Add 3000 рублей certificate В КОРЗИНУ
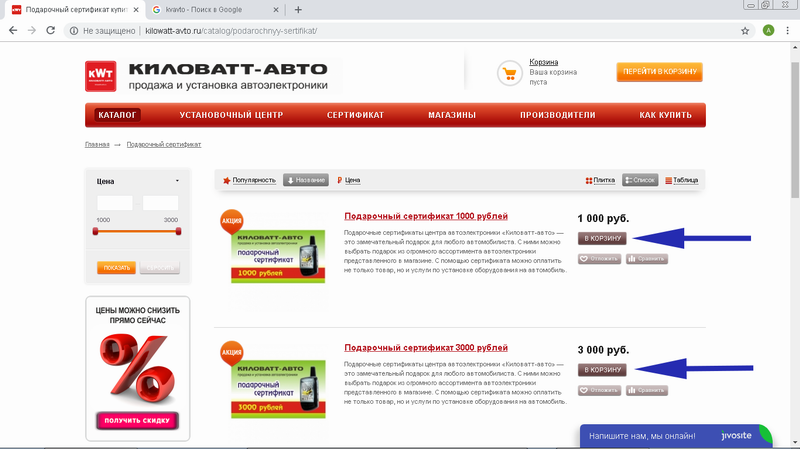 (x=602, y=370)
